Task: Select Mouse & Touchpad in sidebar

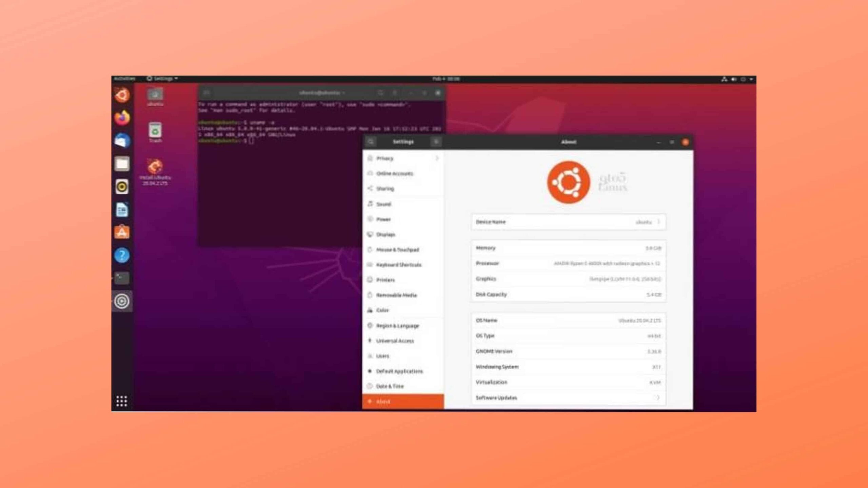Action: click(x=403, y=250)
